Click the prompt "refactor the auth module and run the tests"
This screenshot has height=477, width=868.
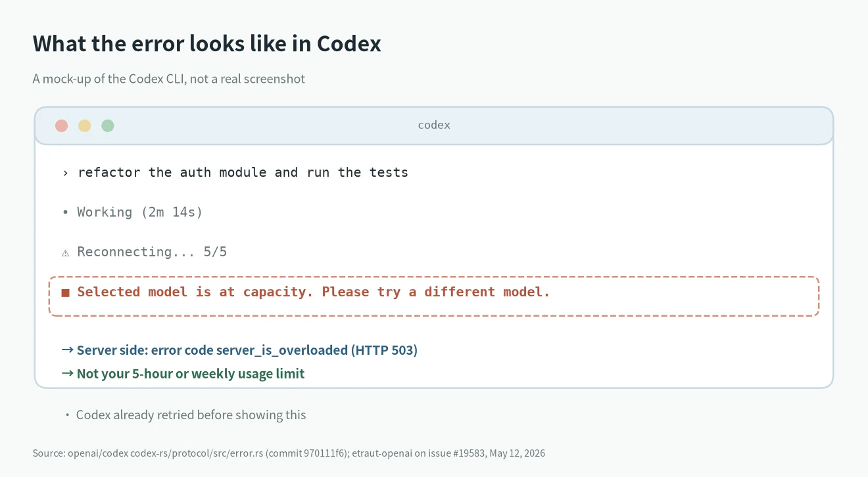[243, 172]
